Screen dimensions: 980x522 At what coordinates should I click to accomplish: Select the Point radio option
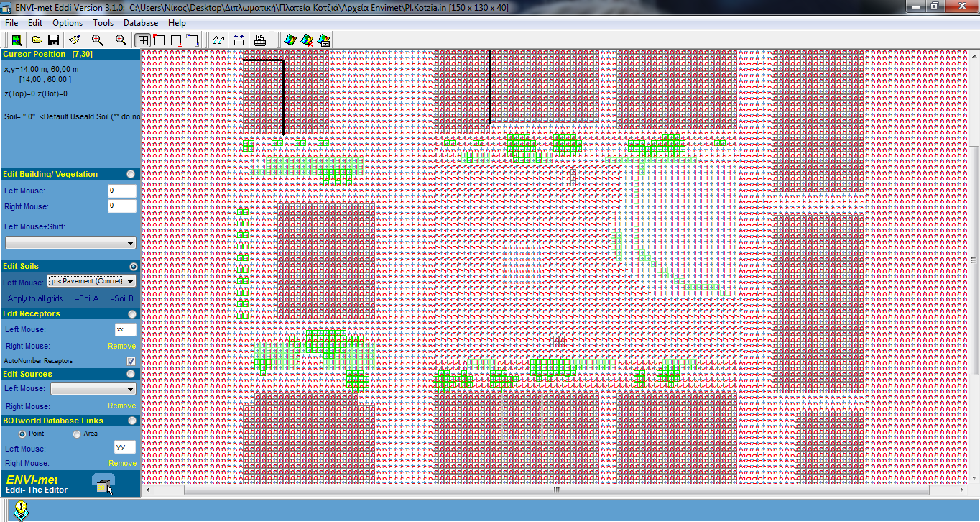click(x=23, y=434)
